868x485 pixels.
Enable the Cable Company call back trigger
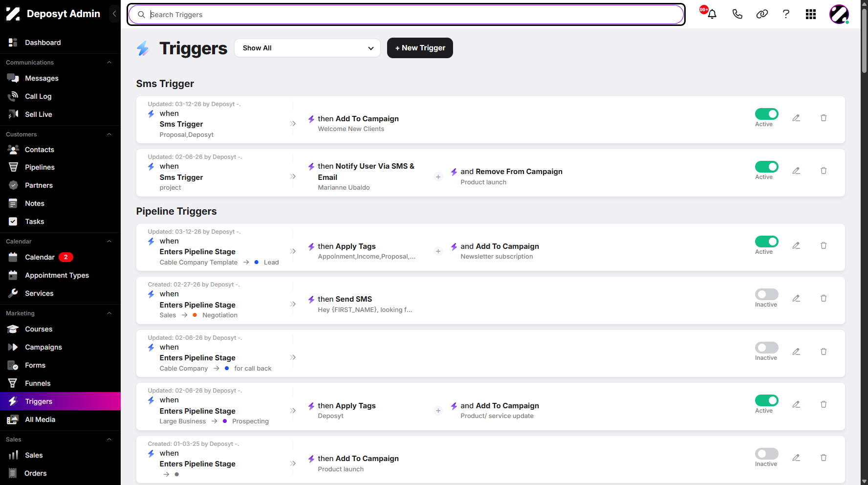767,348
